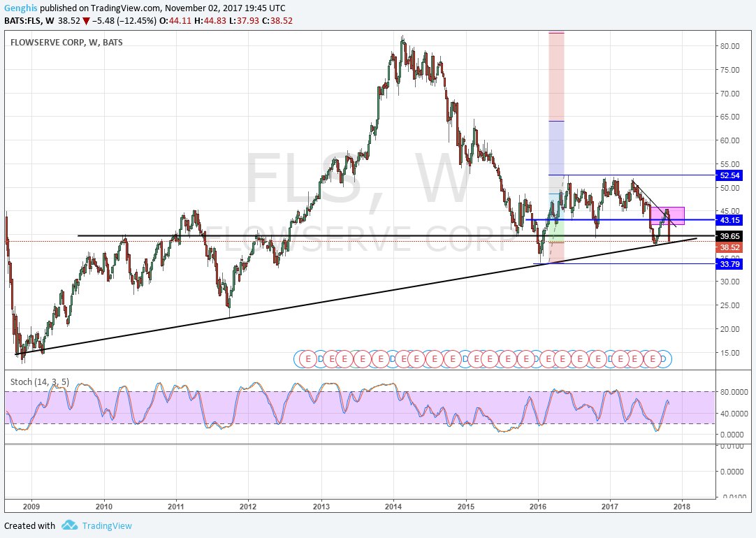Click the 2009 label on the time axis
This screenshot has width=756, height=538.
click(x=31, y=506)
